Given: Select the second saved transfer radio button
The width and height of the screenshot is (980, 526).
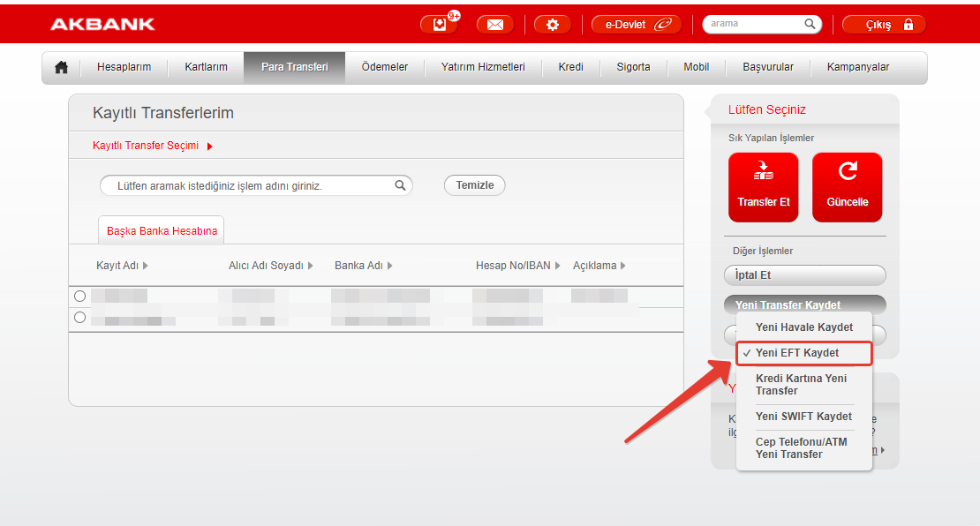Looking at the screenshot, I should pos(79,318).
